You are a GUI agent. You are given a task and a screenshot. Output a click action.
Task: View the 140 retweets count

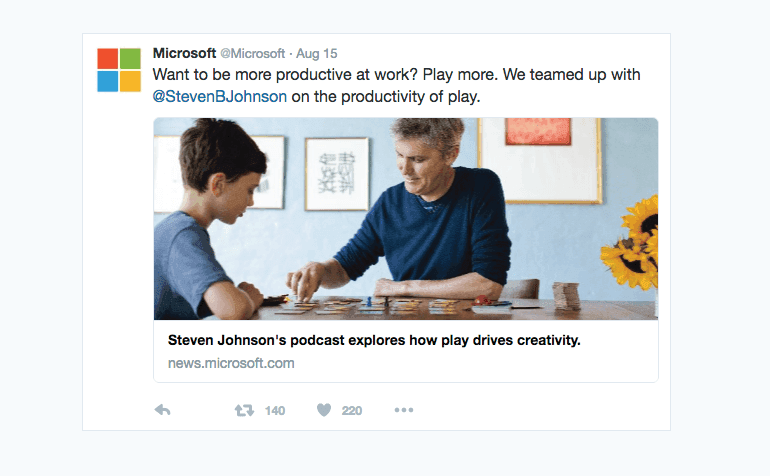(x=275, y=410)
